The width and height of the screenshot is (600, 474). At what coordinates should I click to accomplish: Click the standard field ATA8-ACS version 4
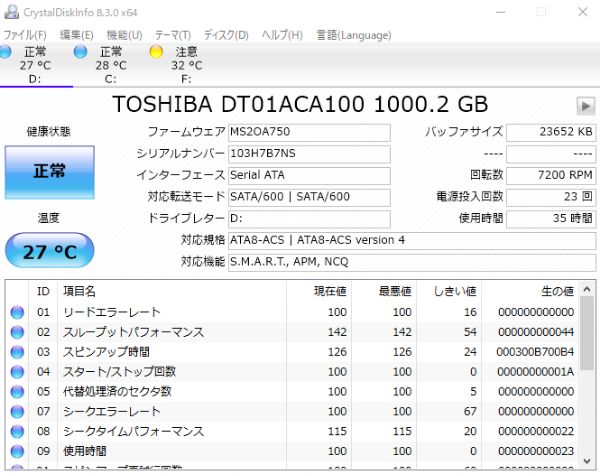coord(412,241)
